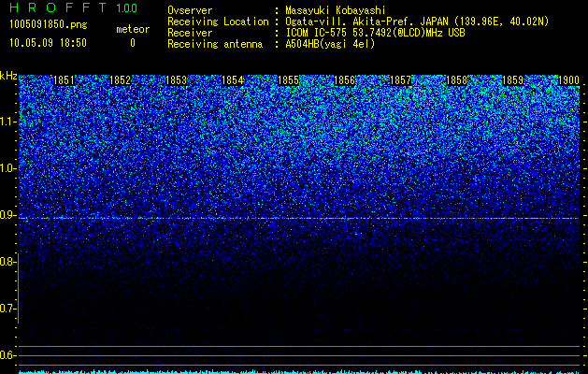Viewport: 588px width, 374px height.
Task: Click the 1.1 frequency axis label
Action: pos(7,122)
